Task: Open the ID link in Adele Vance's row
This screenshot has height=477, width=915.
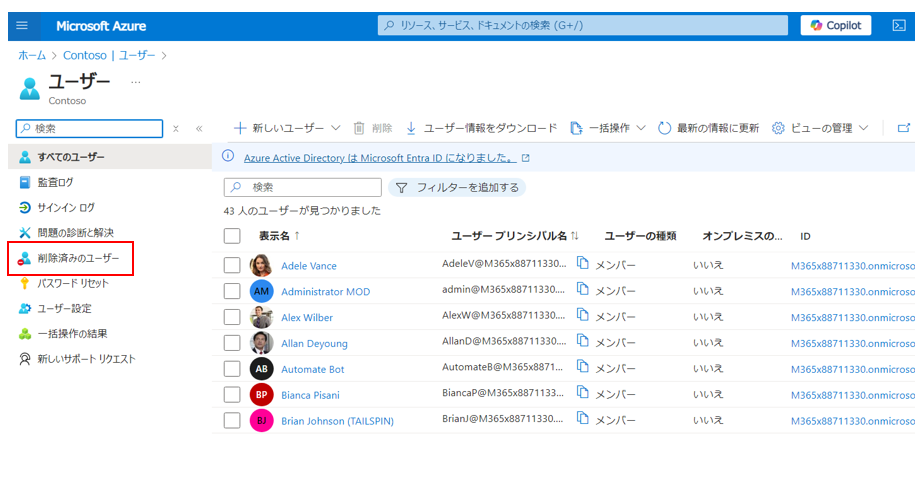Action: [x=853, y=266]
